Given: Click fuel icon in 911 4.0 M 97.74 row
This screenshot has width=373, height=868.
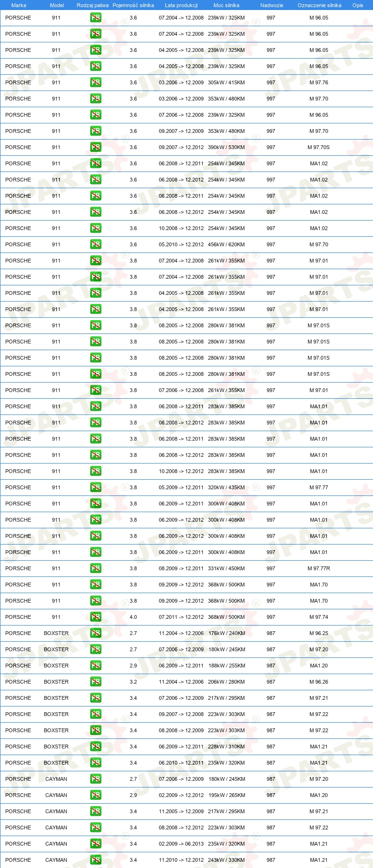Looking at the screenshot, I should pos(95,617).
